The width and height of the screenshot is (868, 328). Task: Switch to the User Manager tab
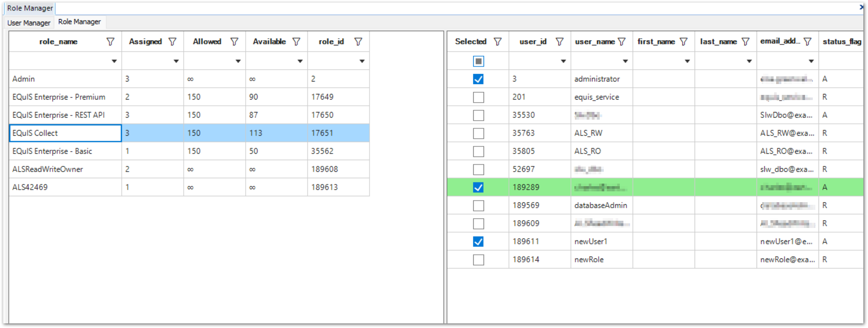(x=29, y=23)
